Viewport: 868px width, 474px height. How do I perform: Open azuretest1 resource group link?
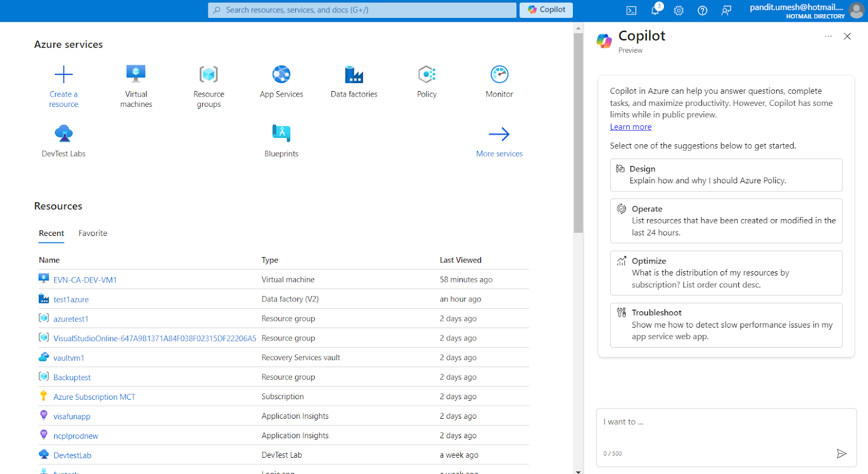tap(71, 319)
